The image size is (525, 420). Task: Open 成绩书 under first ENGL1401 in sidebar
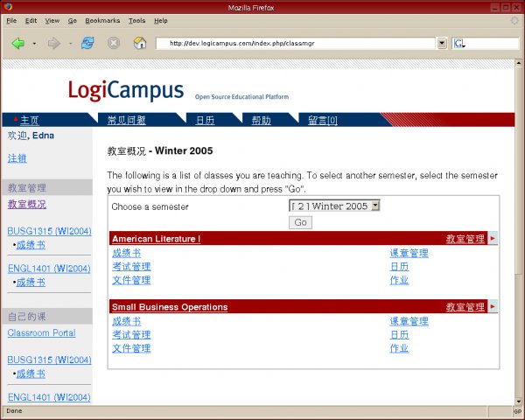pos(31,283)
